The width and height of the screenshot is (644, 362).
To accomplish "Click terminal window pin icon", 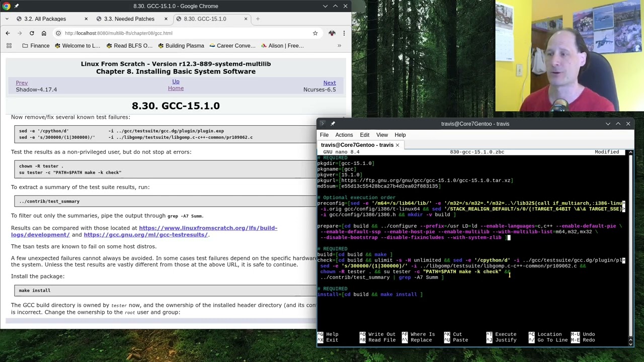I will point(333,124).
